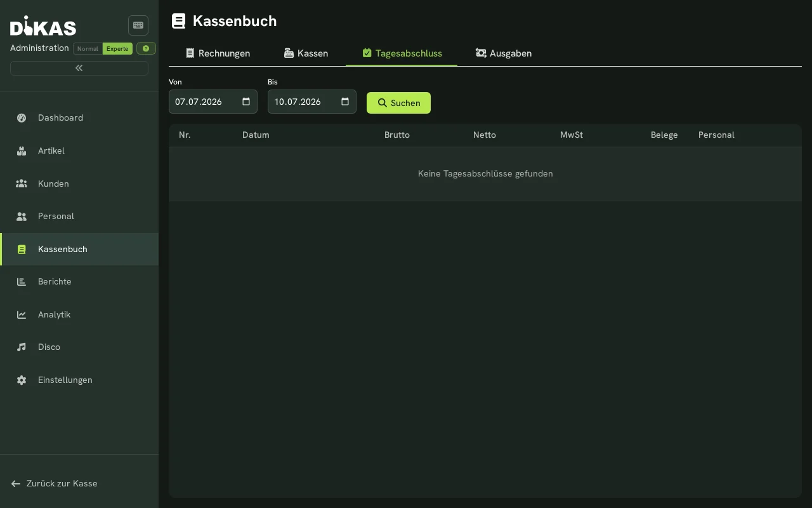Click the Kassenbuch book icon in sidebar
Viewport: 812px width, 508px height.
tap(22, 249)
